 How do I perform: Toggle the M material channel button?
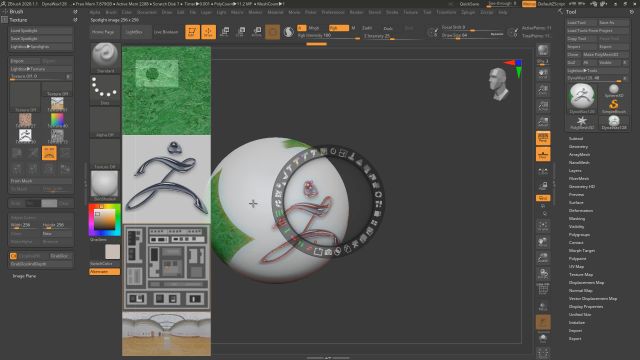point(353,28)
